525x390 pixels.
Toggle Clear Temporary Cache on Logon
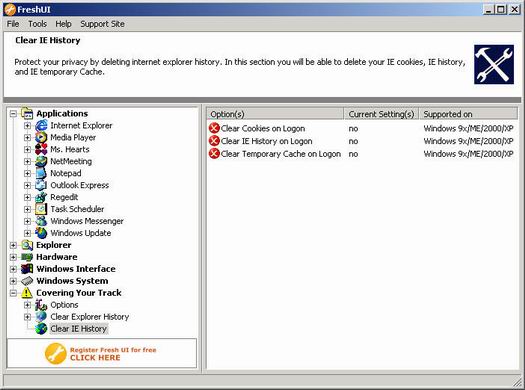pyautogui.click(x=275, y=154)
